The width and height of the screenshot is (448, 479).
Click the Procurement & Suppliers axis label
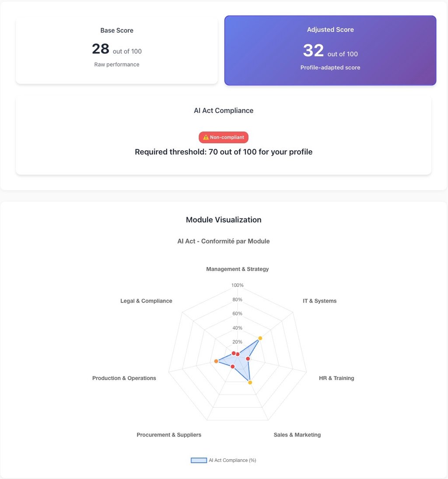coord(169,435)
